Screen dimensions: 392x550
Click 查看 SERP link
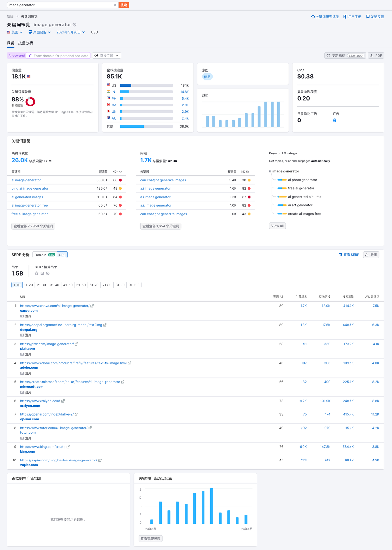pos(349,255)
